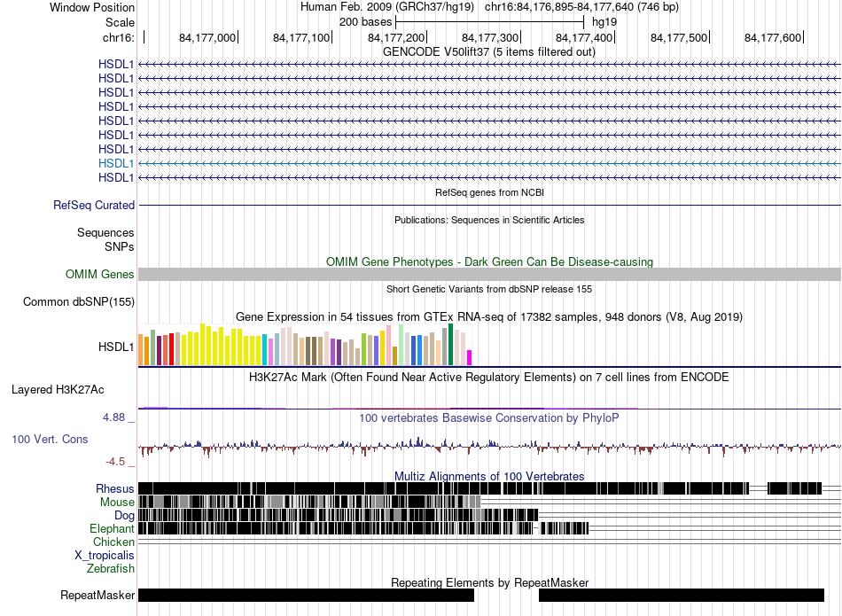842x616 pixels.
Task: Open Repeating Elements by RepeatMasker title
Action: pyautogui.click(x=489, y=582)
